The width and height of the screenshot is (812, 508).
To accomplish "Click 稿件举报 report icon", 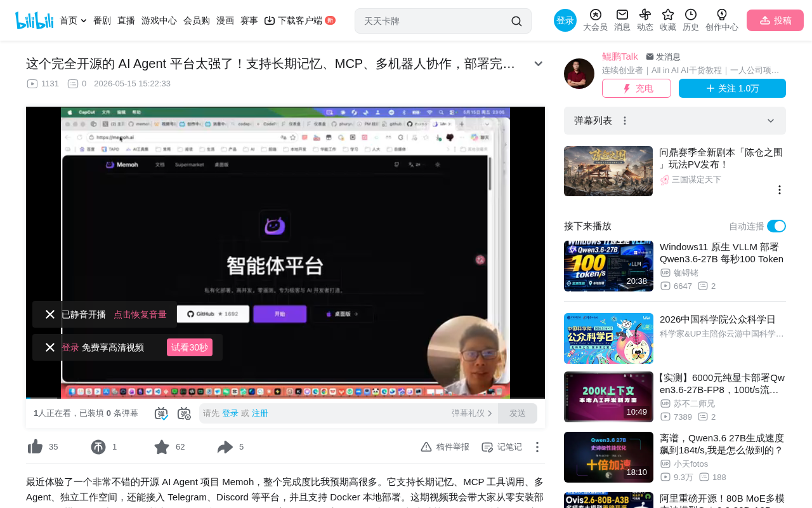I will (426, 447).
